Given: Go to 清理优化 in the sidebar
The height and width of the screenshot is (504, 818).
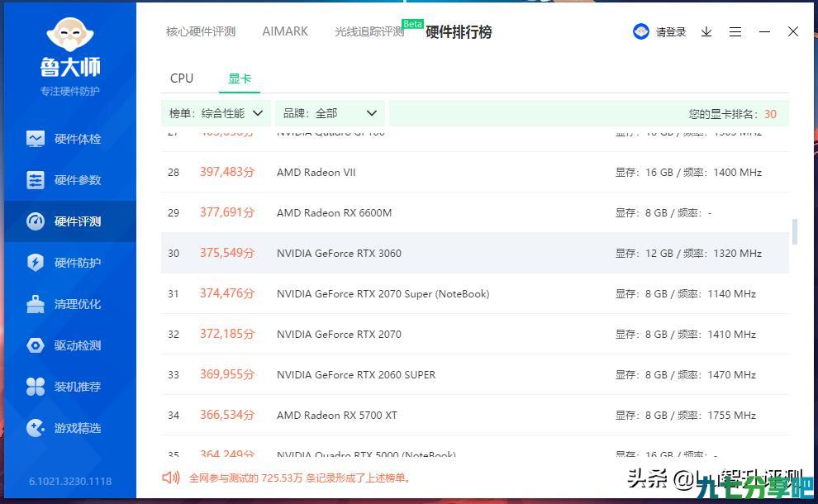Looking at the screenshot, I should point(78,304).
